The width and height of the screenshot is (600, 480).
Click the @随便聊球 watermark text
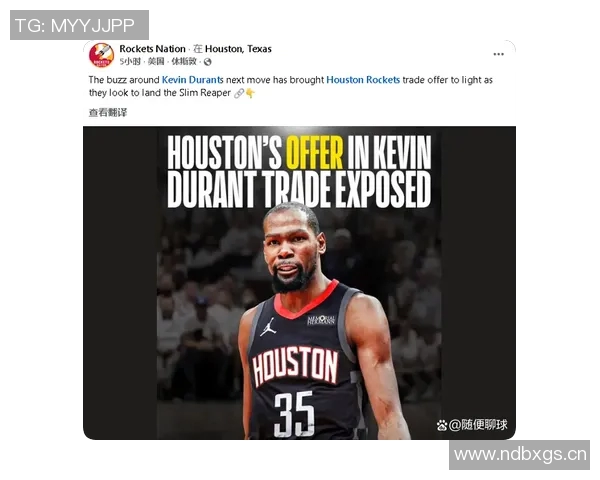pos(478,425)
